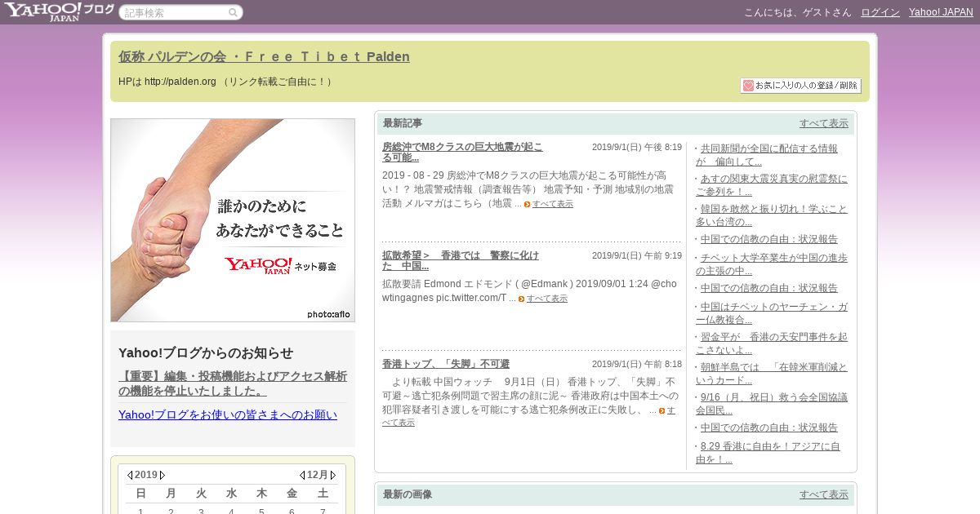Click the 最新記事 section heading
The image size is (980, 514).
tap(403, 123)
